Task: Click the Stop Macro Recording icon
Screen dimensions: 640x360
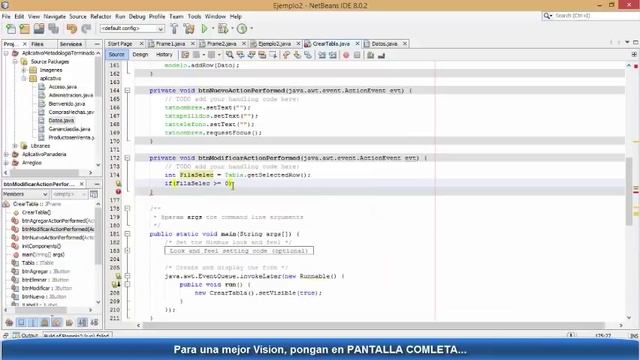Action: [357, 55]
